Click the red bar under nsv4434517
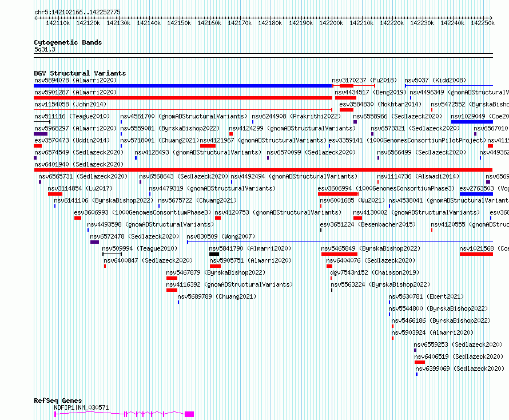This screenshot has width=509, height=420. click(345, 98)
